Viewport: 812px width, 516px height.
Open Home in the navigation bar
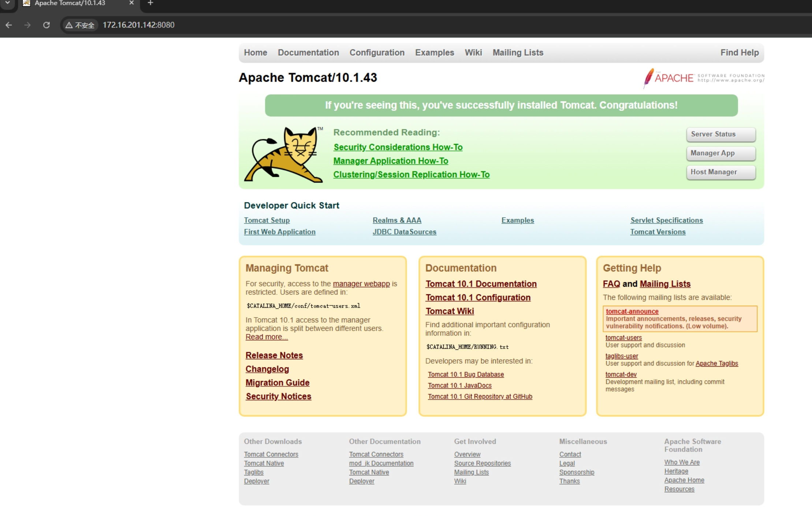(x=256, y=52)
